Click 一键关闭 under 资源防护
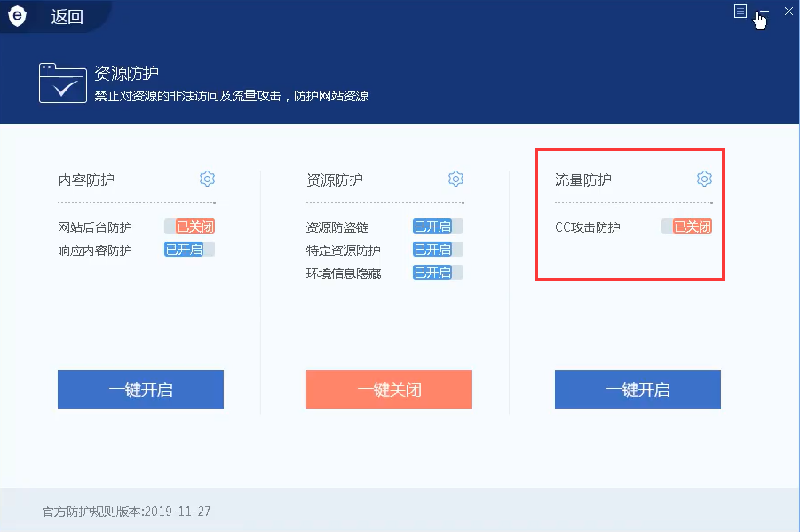Screen dimensions: 800x532 click(x=389, y=390)
